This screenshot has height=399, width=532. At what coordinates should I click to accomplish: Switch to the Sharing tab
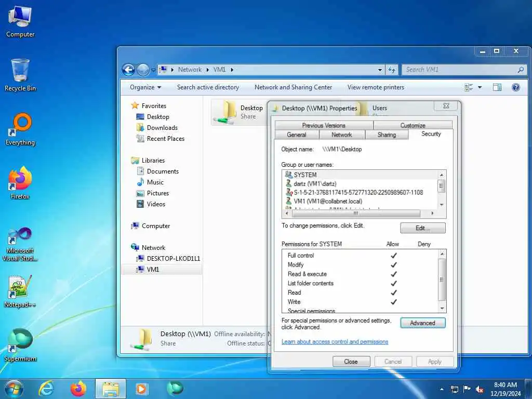click(x=387, y=135)
